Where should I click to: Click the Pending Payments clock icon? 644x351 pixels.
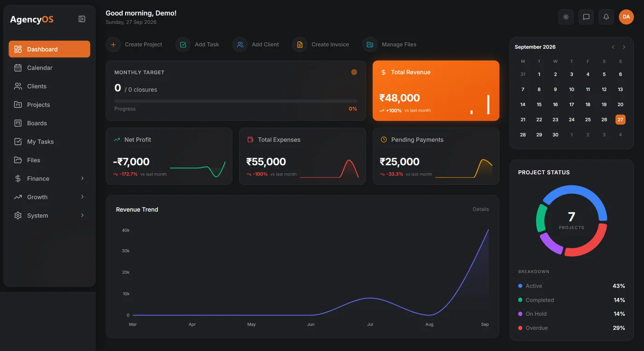pyautogui.click(x=384, y=140)
